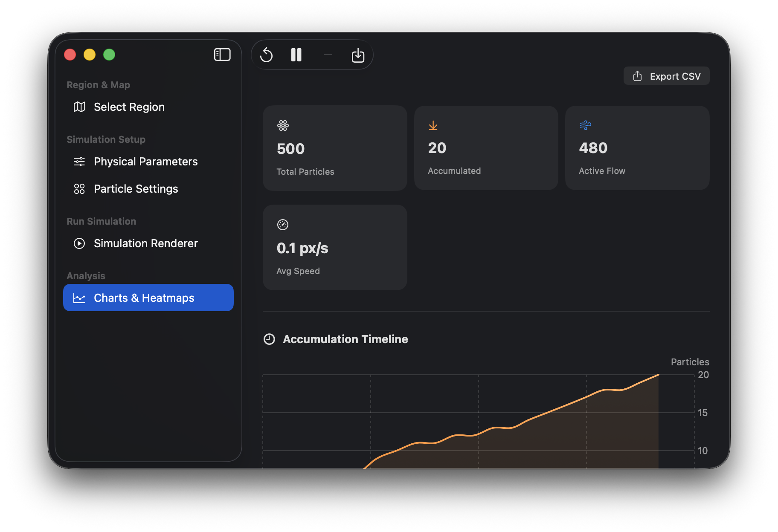
Task: Pause the running simulation
Action: click(296, 55)
